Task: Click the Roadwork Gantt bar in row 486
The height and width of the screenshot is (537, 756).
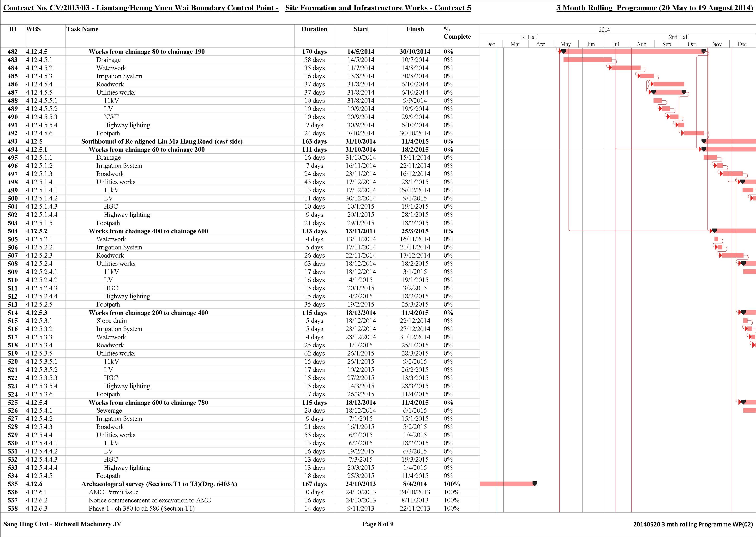Action: coord(669,84)
